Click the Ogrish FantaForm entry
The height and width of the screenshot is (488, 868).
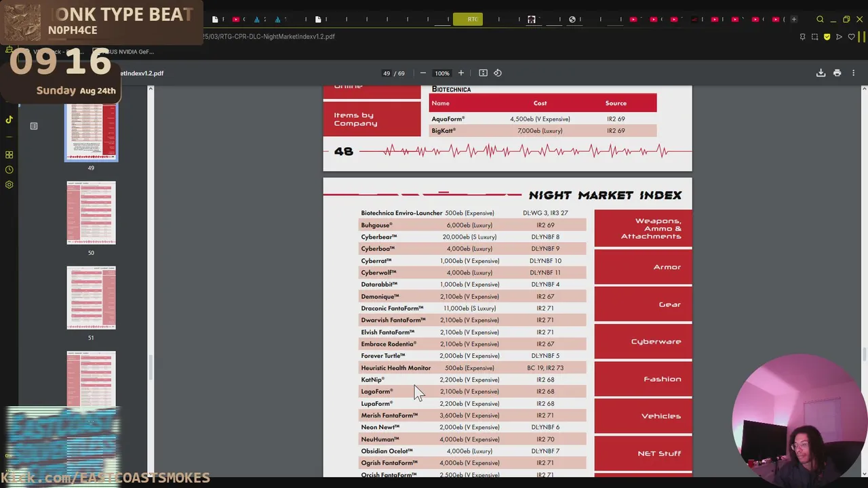(389, 463)
